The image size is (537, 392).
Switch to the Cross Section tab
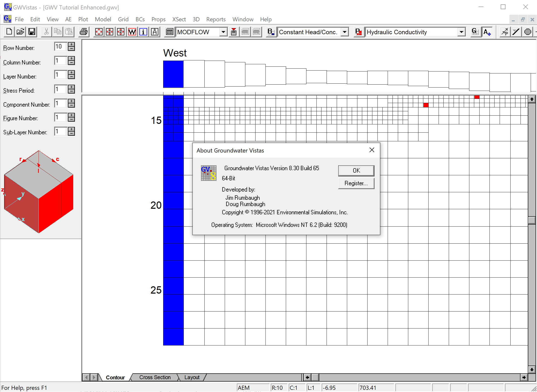click(155, 377)
